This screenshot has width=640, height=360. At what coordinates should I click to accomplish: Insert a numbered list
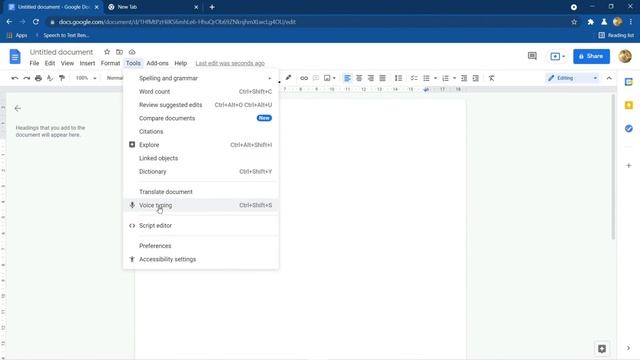(x=445, y=78)
